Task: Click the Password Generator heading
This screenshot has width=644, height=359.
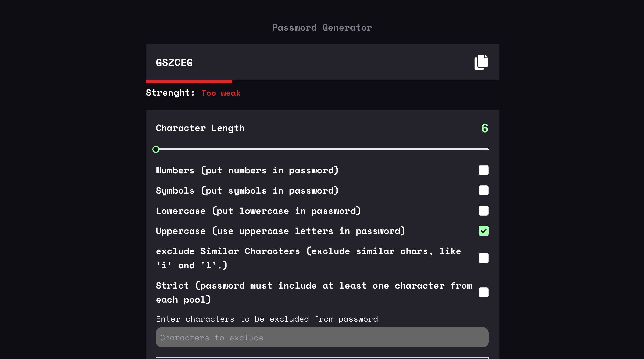Action: pyautogui.click(x=322, y=27)
